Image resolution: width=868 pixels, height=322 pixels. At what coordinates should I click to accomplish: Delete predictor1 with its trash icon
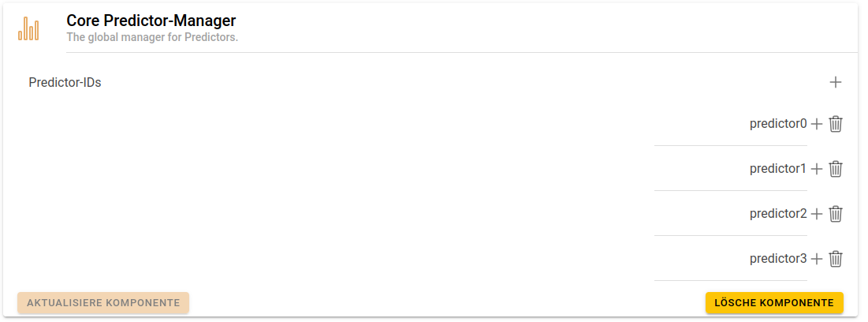(836, 169)
